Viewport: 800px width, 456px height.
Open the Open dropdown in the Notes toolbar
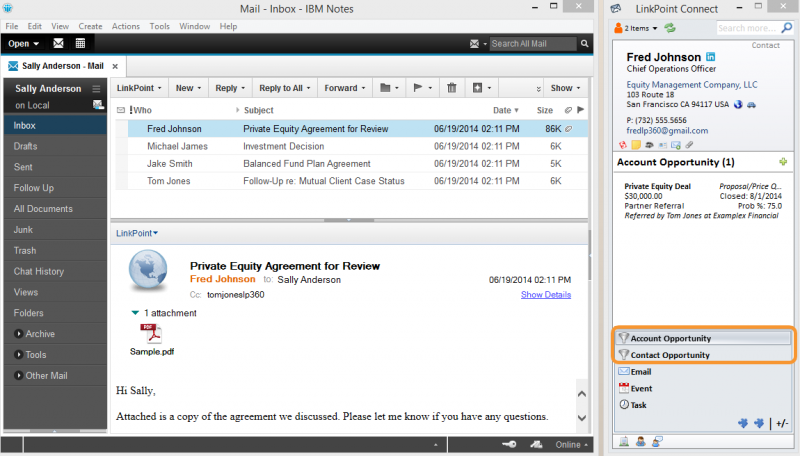[23, 44]
